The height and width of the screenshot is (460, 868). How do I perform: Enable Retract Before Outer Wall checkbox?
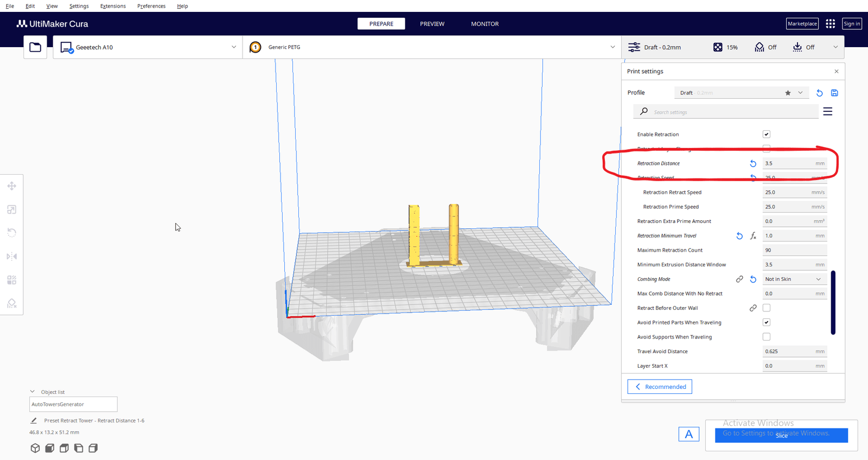(x=767, y=308)
